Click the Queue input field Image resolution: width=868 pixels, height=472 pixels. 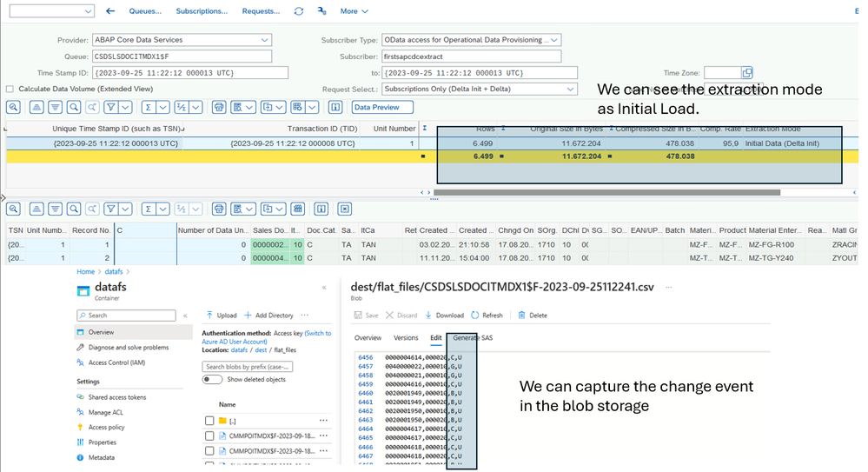[x=182, y=57]
